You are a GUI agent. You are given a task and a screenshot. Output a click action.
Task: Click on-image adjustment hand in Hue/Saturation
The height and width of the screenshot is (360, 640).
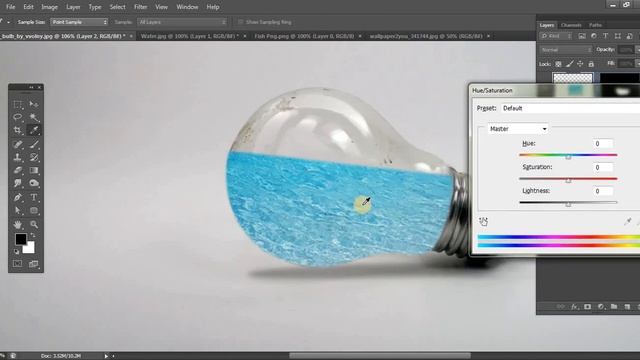(483, 221)
